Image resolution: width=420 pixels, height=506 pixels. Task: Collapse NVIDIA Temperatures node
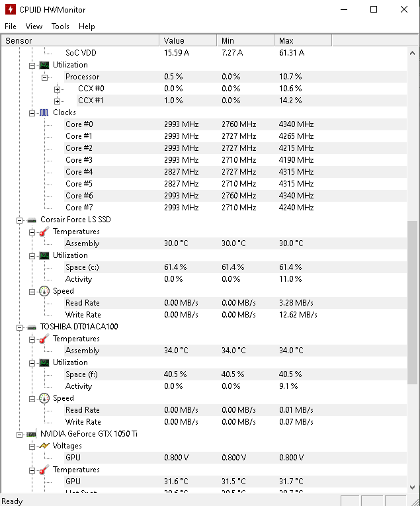pos(32,470)
